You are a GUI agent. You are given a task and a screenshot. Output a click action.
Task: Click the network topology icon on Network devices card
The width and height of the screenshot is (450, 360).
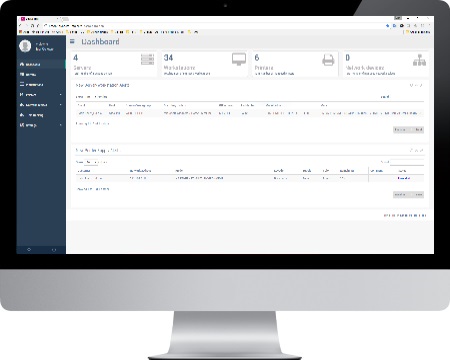419,60
